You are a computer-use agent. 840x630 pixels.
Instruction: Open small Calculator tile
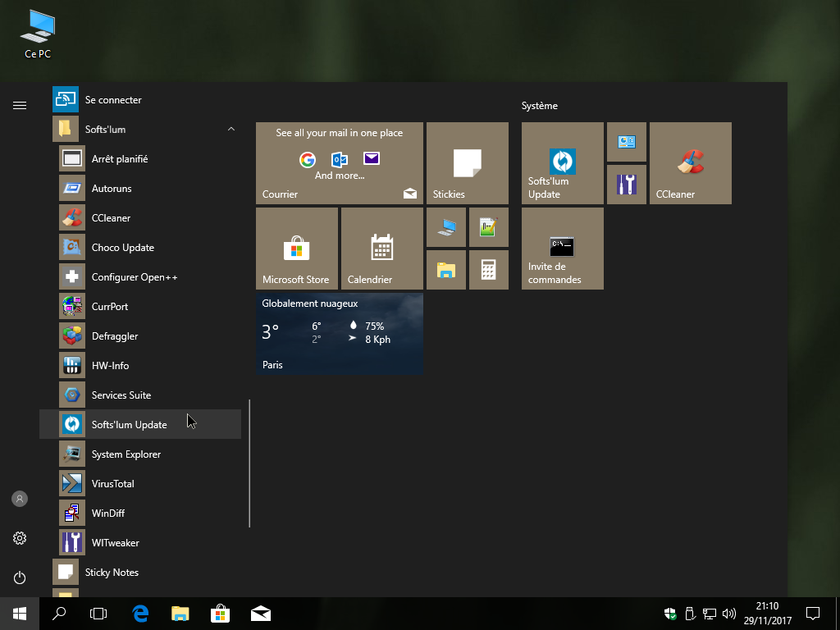pos(489,270)
